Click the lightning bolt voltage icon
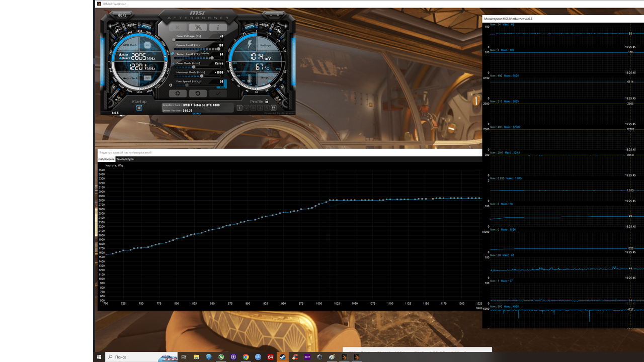The height and width of the screenshot is (362, 644). 250,44
